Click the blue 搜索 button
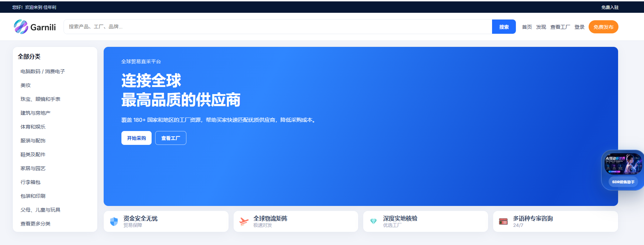Screen dimensions: 644x245 point(504,27)
